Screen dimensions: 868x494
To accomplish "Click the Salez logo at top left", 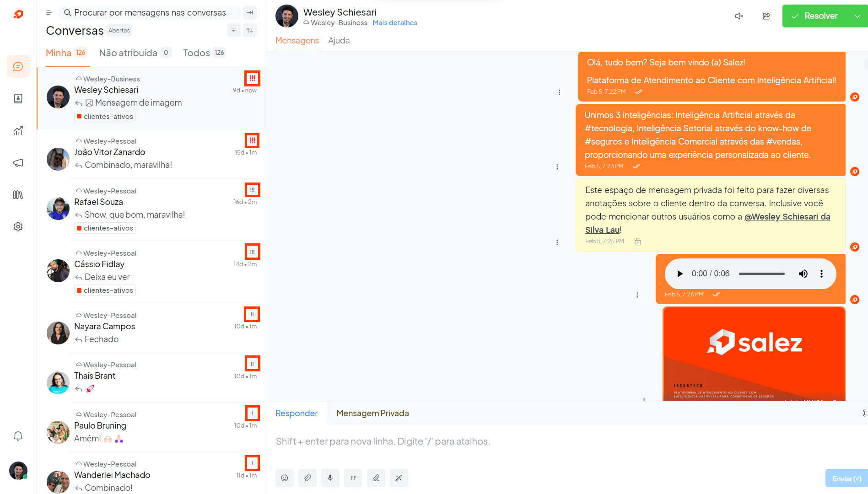I will point(18,14).
